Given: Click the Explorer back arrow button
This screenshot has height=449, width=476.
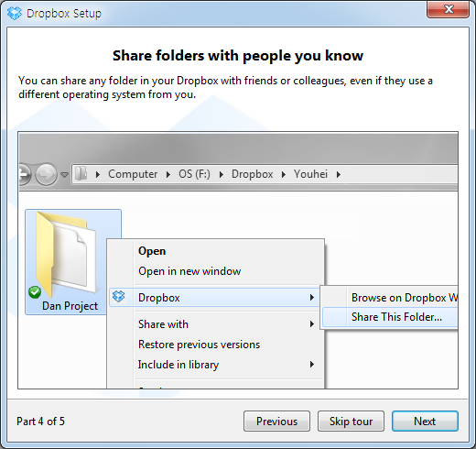Looking at the screenshot, I should pos(25,174).
